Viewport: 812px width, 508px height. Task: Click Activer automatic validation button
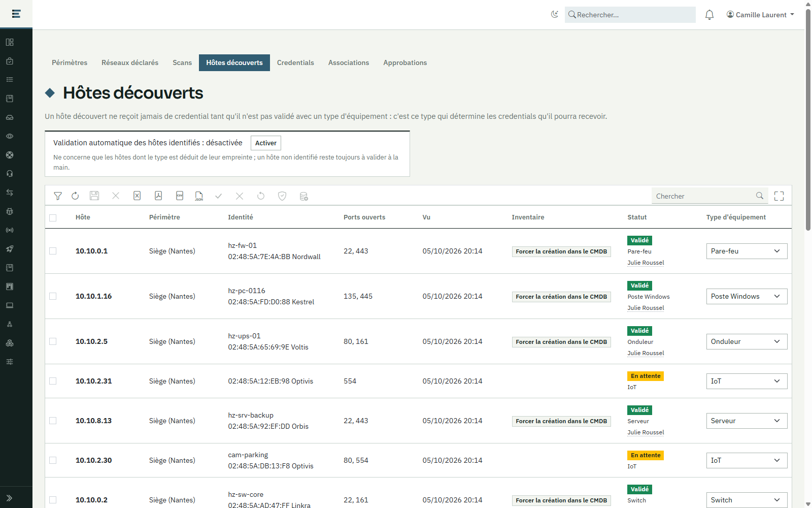click(x=266, y=143)
